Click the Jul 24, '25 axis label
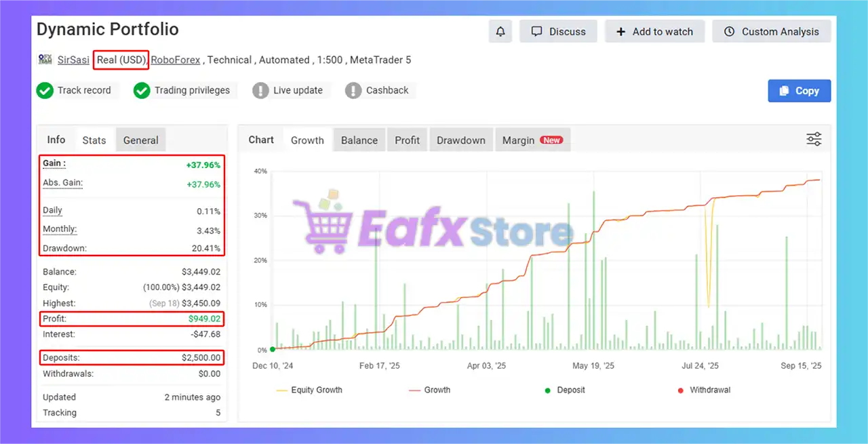868x444 pixels. click(699, 365)
